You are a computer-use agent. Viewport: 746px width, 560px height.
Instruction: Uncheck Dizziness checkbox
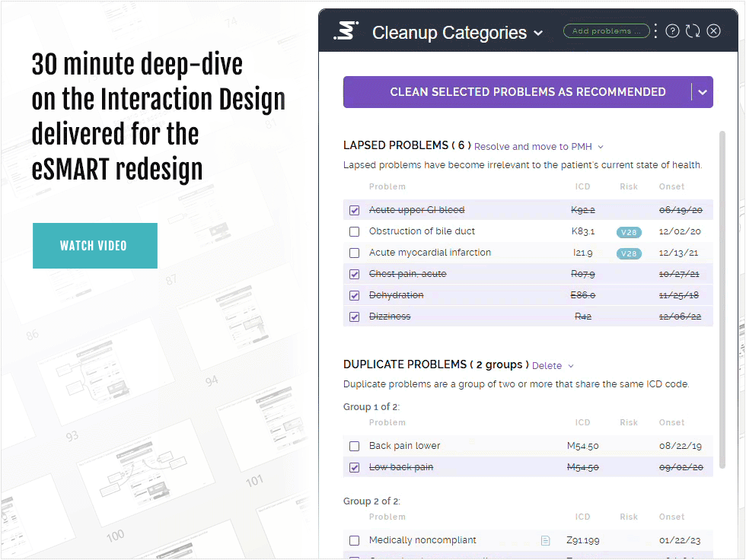click(x=355, y=317)
